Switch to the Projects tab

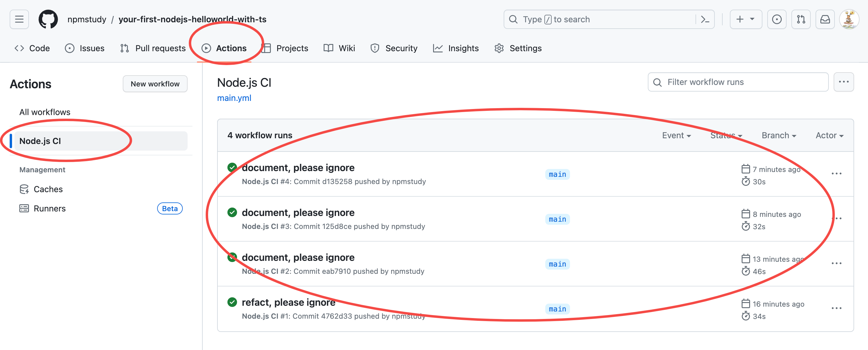pos(285,48)
